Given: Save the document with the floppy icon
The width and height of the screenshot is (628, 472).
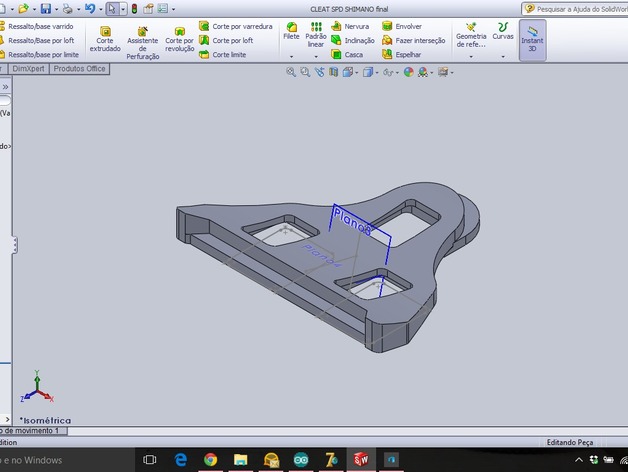Looking at the screenshot, I should [x=46, y=8].
